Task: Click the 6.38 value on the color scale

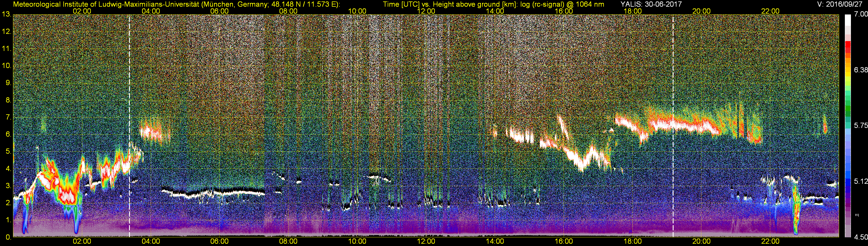Action: pos(860,70)
